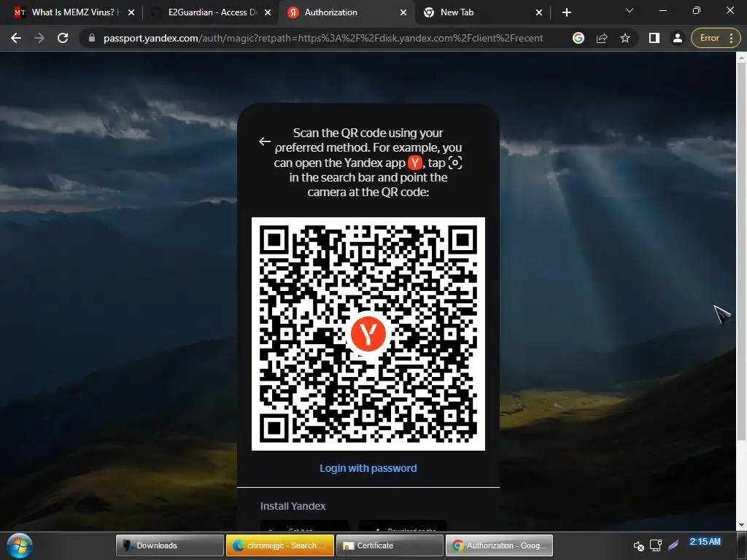Bookmark this page with star icon

(x=625, y=38)
